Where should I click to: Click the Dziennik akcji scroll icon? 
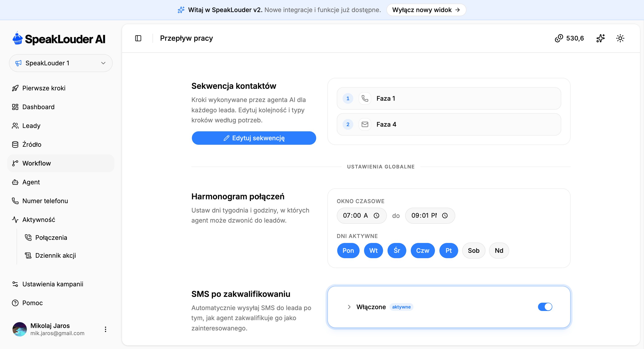pyautogui.click(x=28, y=255)
